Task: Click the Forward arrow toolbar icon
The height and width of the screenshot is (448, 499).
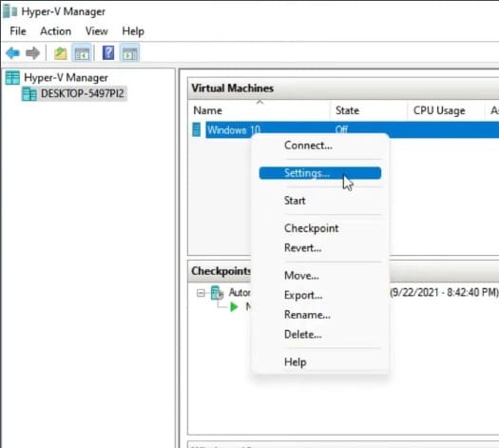Action: [32, 53]
